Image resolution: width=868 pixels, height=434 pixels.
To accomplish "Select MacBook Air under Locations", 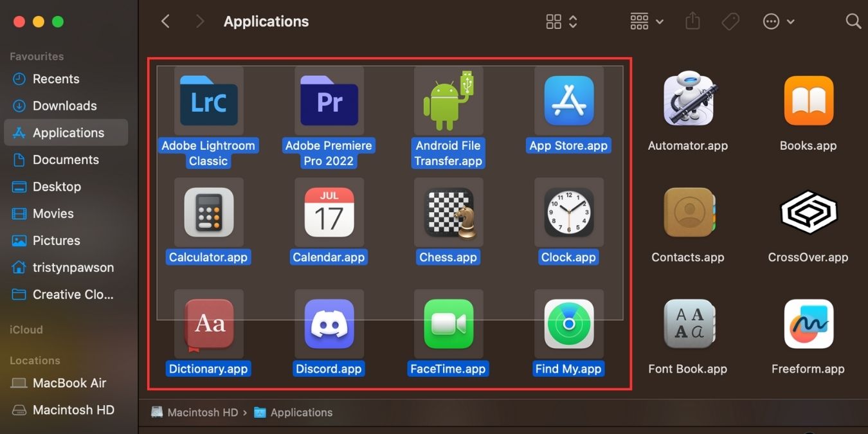I will pyautogui.click(x=66, y=383).
